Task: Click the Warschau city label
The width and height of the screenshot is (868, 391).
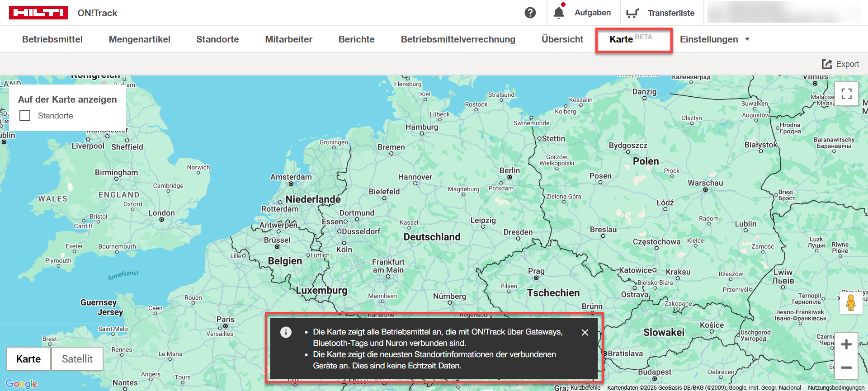Action: pos(705,183)
